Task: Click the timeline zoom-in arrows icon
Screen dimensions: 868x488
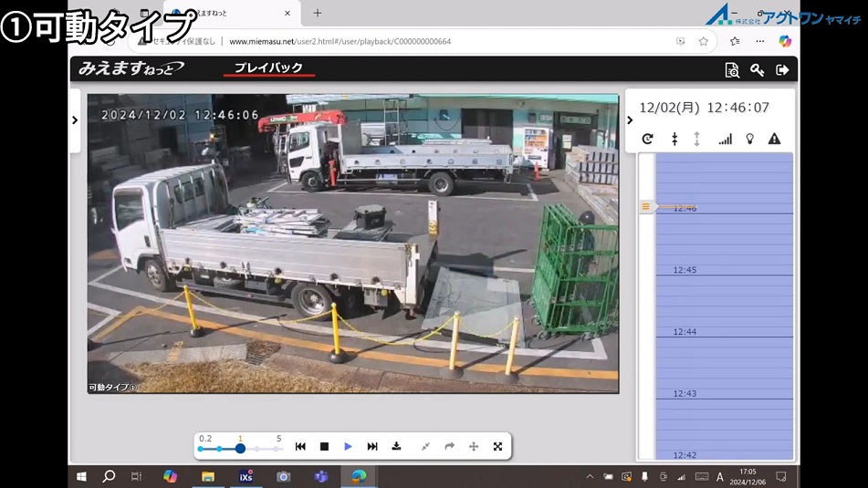Action: pos(675,139)
